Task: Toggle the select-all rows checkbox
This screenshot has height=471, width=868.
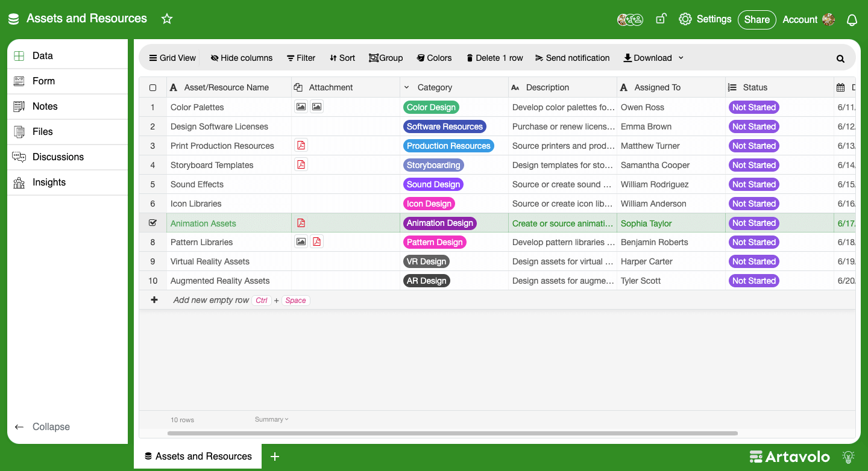Action: click(153, 87)
